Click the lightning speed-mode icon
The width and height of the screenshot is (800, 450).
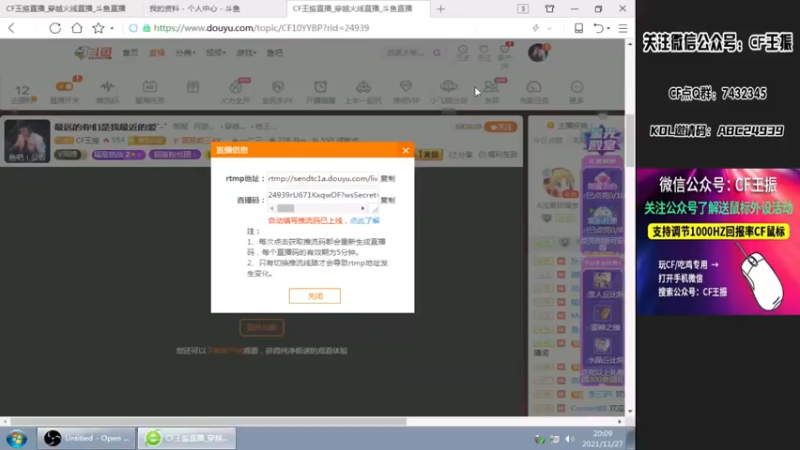pos(536,28)
